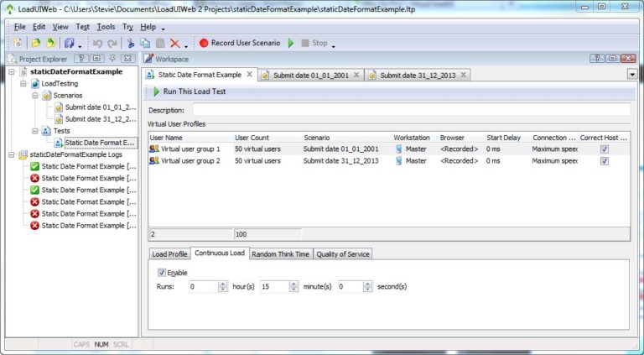Toggle the Enable continuous load checkbox
This screenshot has width=644, height=355.
tap(162, 273)
